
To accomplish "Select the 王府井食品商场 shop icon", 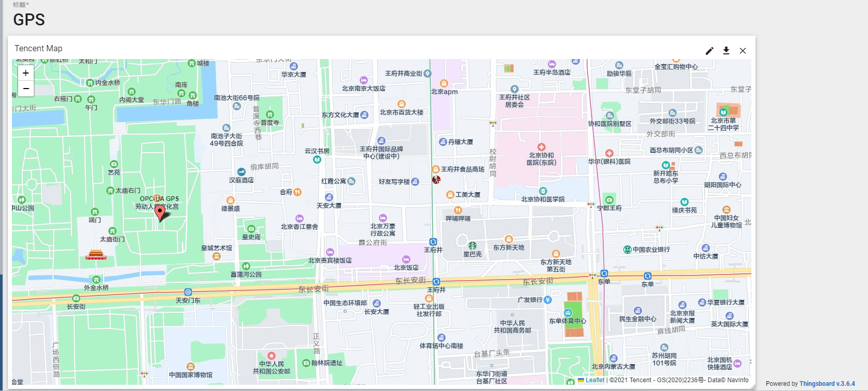I will point(436,169).
